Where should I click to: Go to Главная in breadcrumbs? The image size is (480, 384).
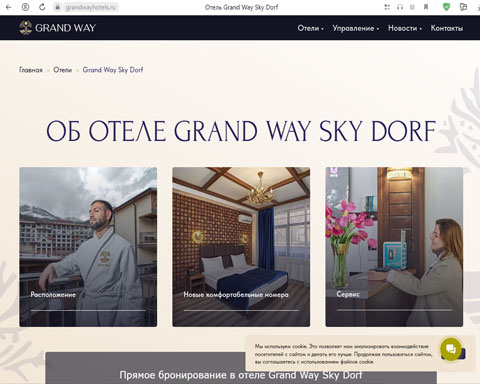pos(31,70)
